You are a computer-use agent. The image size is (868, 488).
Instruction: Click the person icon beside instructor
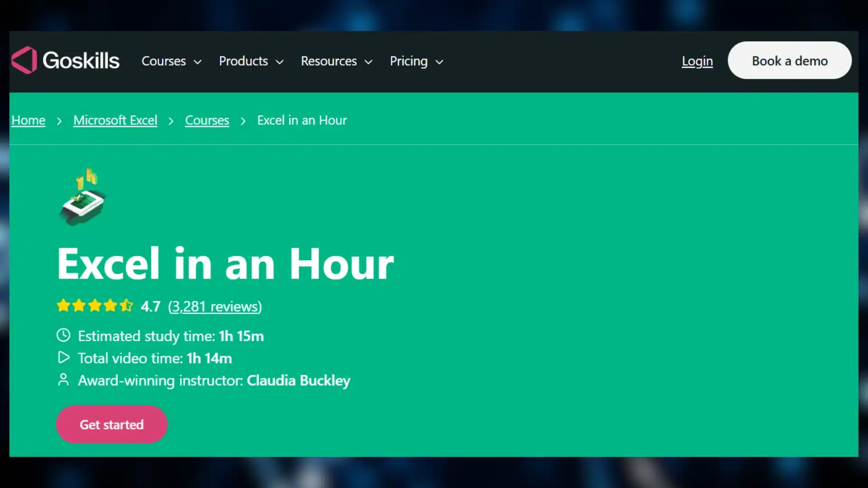click(x=63, y=380)
